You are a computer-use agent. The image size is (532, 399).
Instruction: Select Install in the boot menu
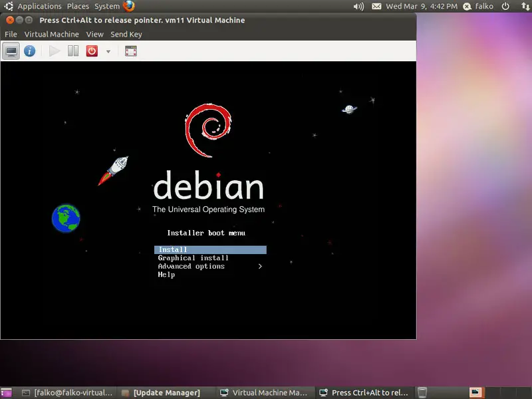(x=210, y=250)
